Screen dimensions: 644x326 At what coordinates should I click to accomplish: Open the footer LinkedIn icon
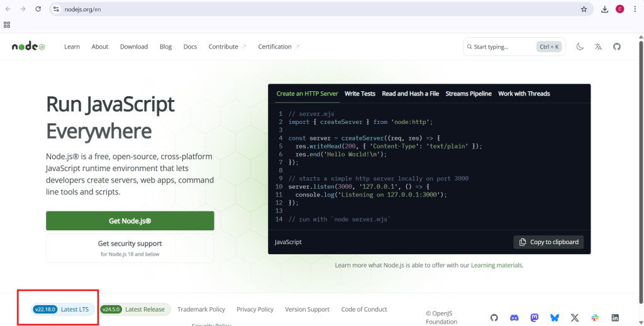(615, 317)
